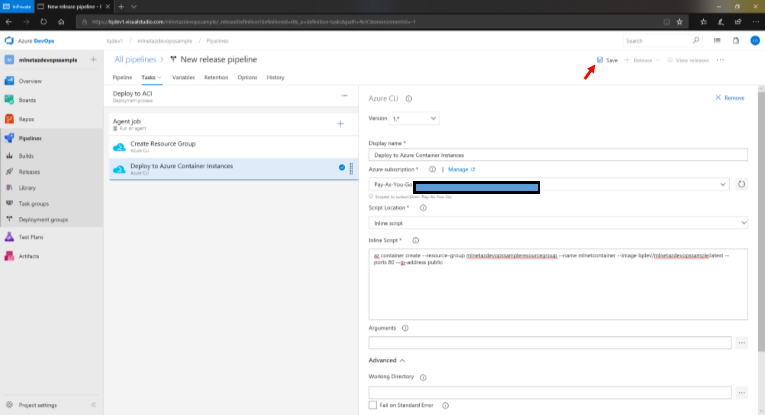Go to Test Plans in the sidebar

click(30, 237)
